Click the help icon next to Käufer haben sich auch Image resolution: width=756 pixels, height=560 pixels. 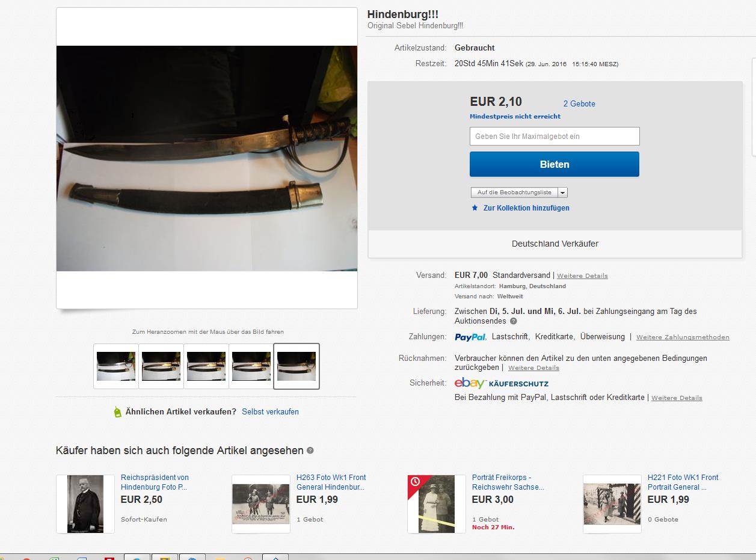click(x=310, y=450)
